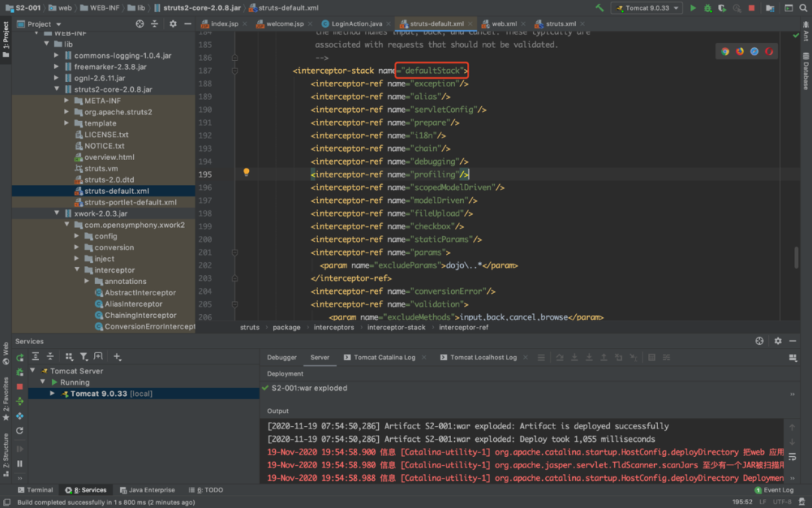Collapse the xwork-2.0.3.jar node
812x508 pixels.
click(x=56, y=213)
